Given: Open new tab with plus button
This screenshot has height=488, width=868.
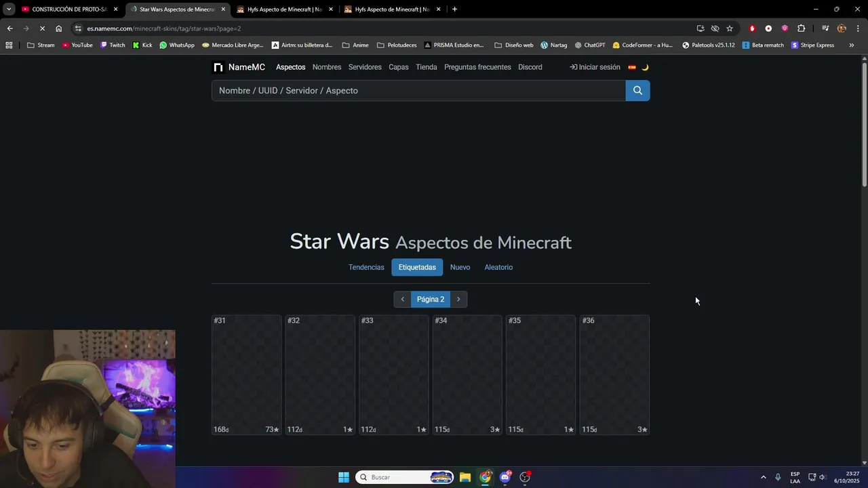Looking at the screenshot, I should tap(454, 9).
